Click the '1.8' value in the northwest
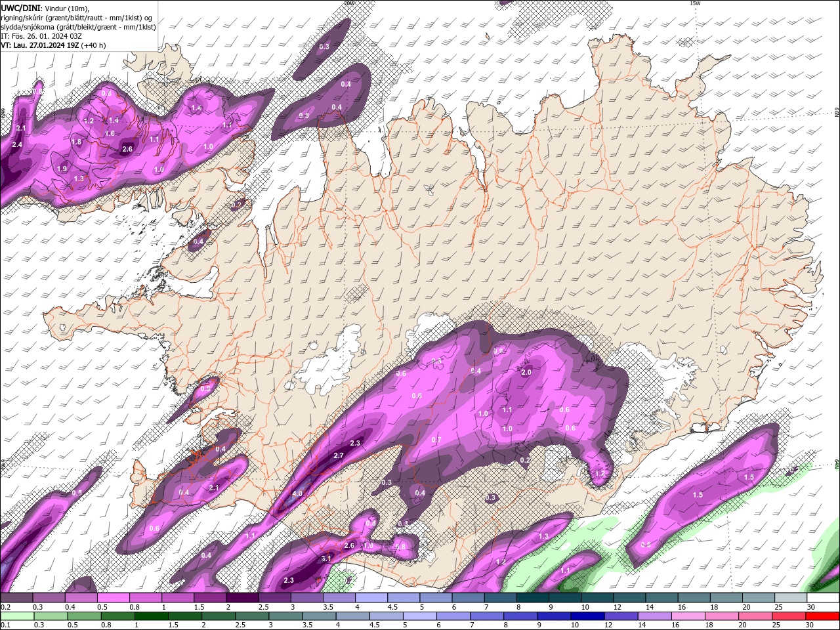The image size is (840, 630). (x=76, y=142)
